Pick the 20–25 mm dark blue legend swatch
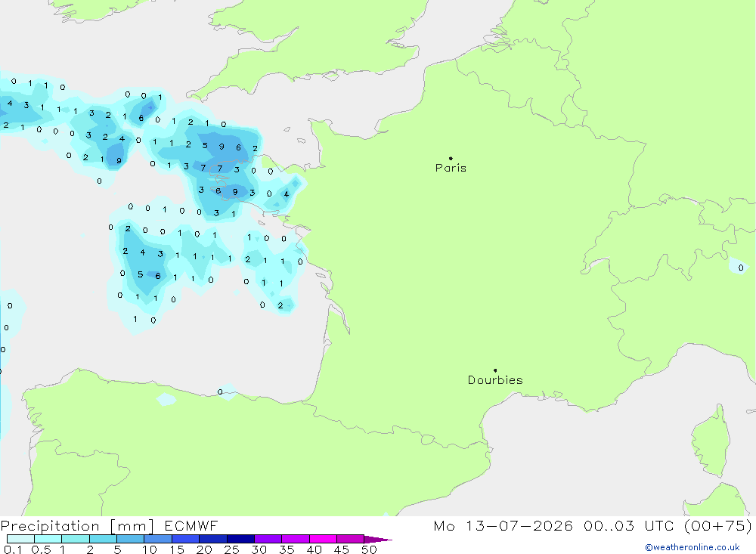 click(213, 539)
